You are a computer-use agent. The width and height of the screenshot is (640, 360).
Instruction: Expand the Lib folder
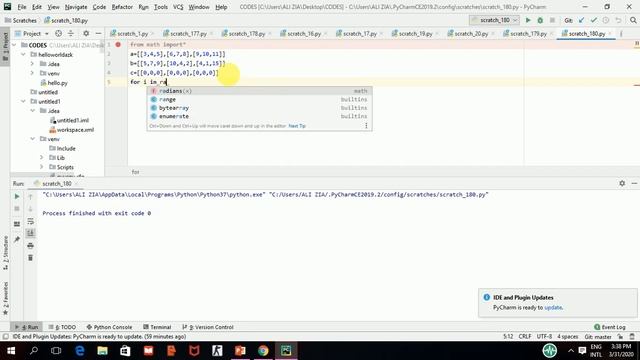tap(42, 158)
